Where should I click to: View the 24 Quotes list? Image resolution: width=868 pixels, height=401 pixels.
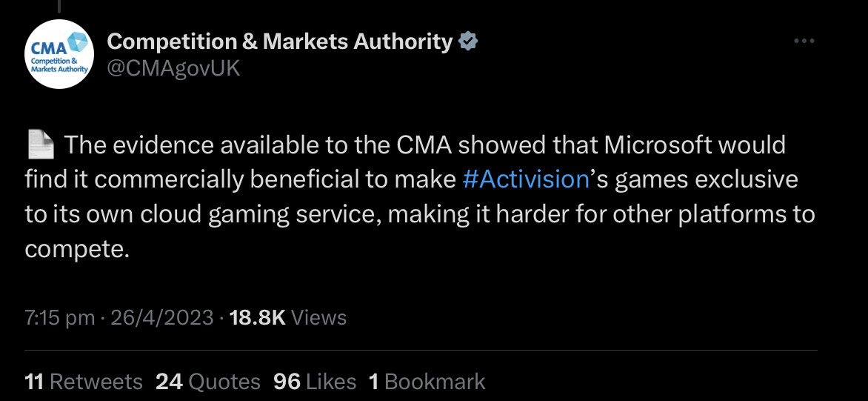coord(208,382)
